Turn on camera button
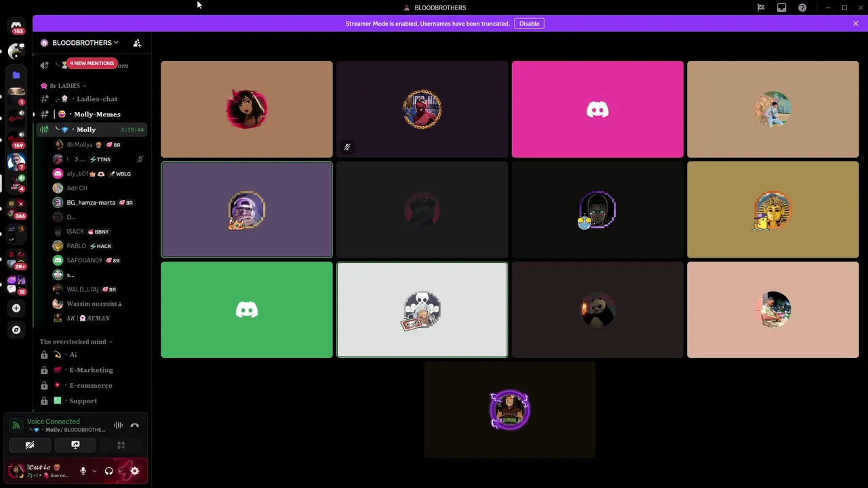 coord(30,445)
